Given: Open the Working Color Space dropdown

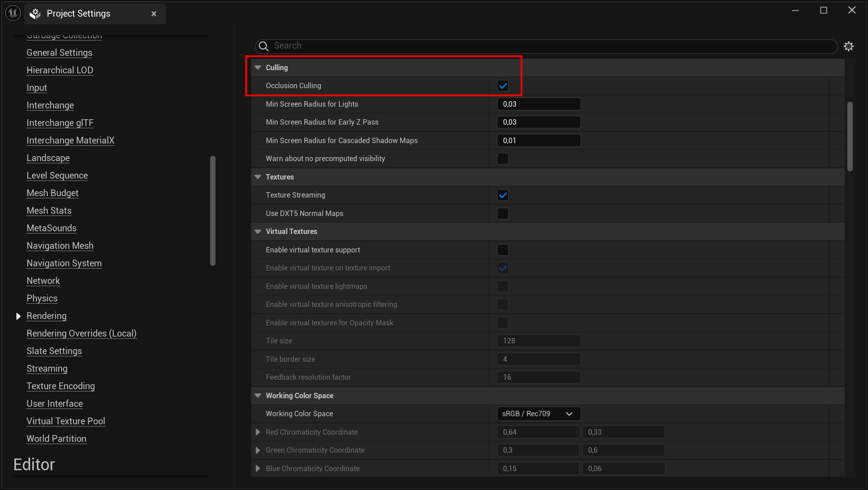Looking at the screenshot, I should (x=538, y=414).
